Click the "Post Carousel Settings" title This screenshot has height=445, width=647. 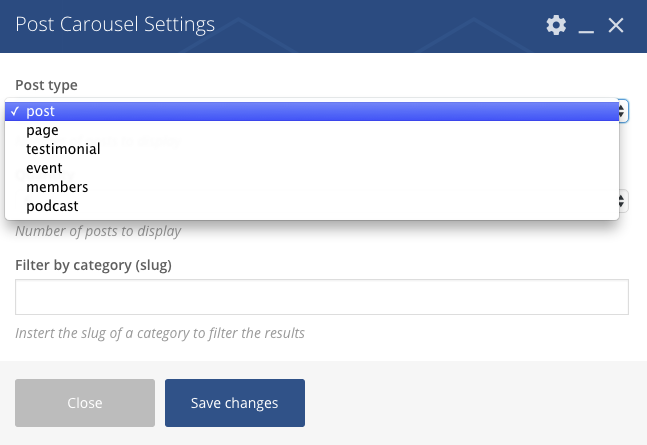point(115,24)
